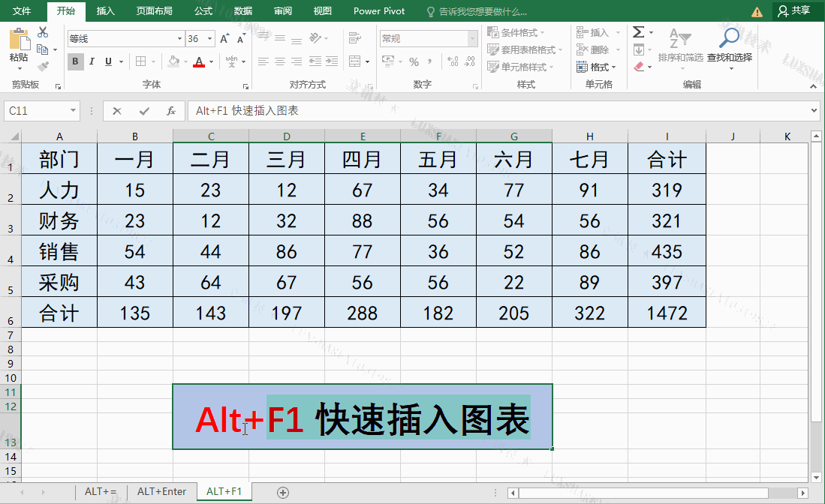Click the Copy icon
The height and width of the screenshot is (504, 825).
tap(43, 49)
